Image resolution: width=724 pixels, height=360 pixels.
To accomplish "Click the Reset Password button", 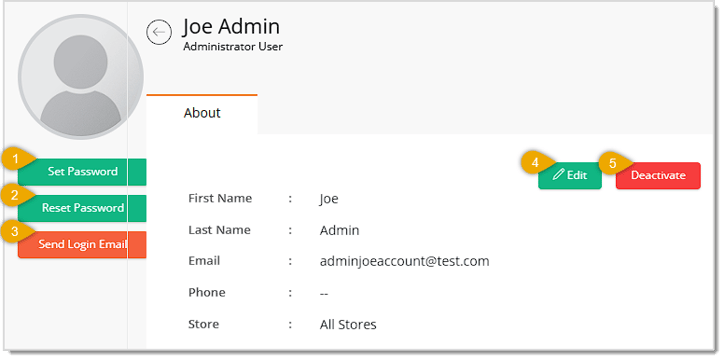I will [82, 208].
